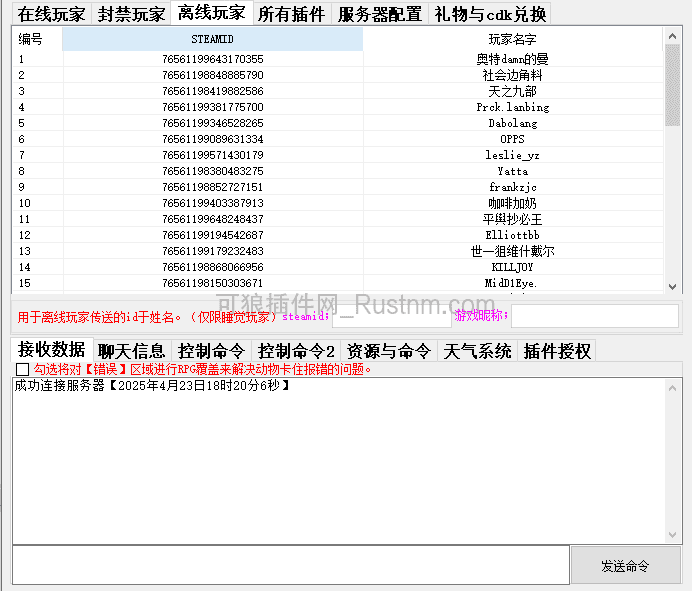Open the 礼物与cdk兑换 tab
Screen dimensions: 692x591
pos(490,14)
